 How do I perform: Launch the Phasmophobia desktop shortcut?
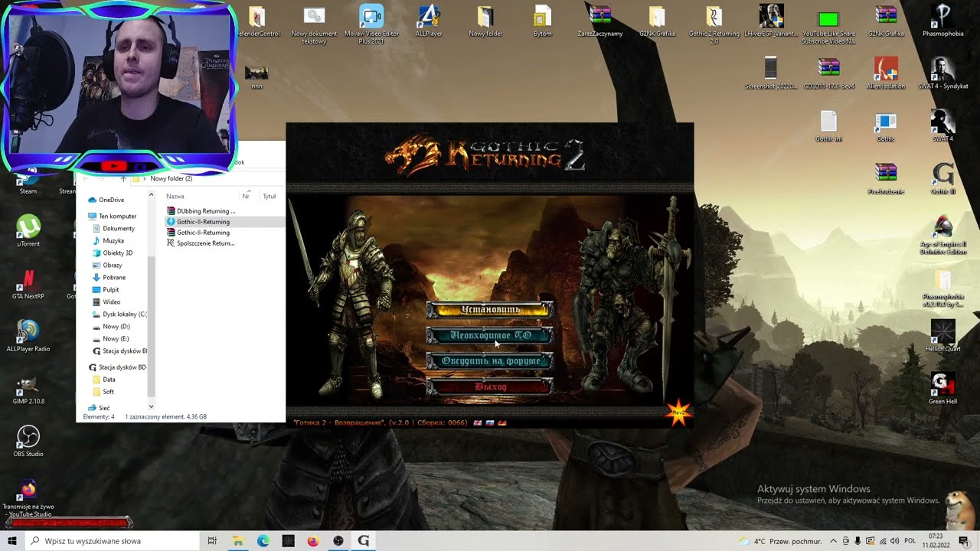pyautogui.click(x=942, y=21)
